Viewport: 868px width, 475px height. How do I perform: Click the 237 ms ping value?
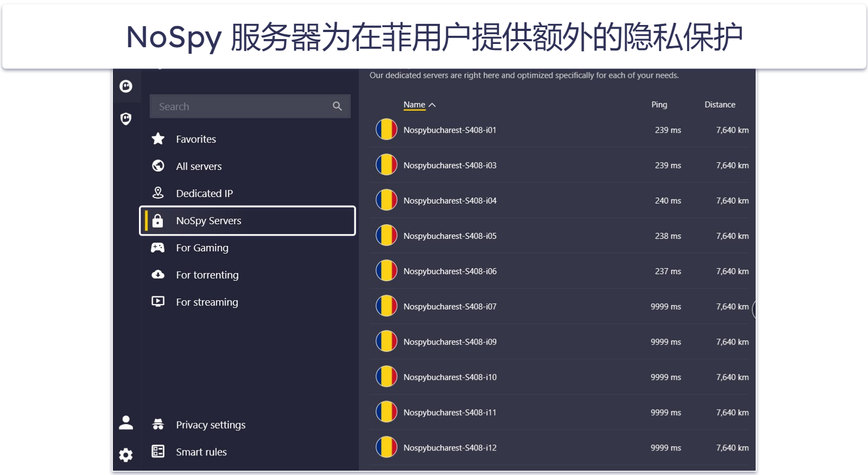pyautogui.click(x=668, y=271)
